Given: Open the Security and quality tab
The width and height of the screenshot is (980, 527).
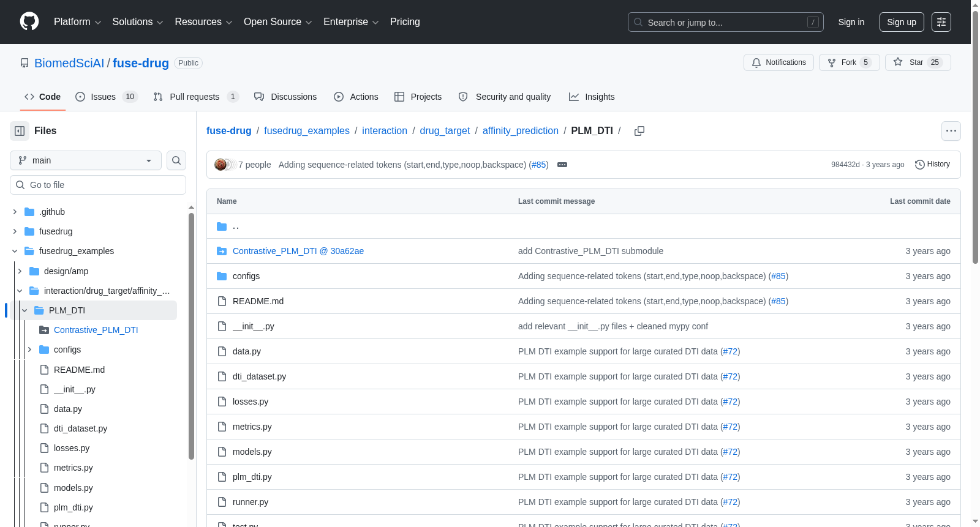Looking at the screenshot, I should [x=505, y=97].
